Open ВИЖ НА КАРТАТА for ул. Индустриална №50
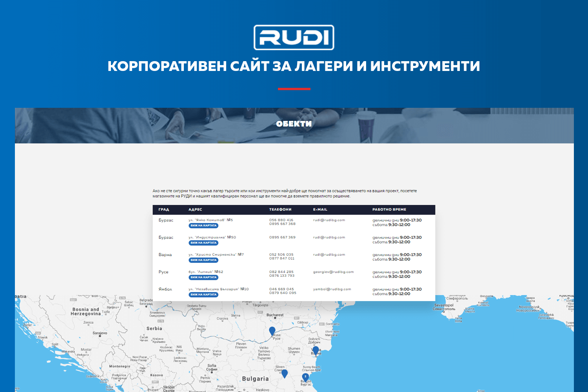The width and height of the screenshot is (588, 392). point(204,243)
